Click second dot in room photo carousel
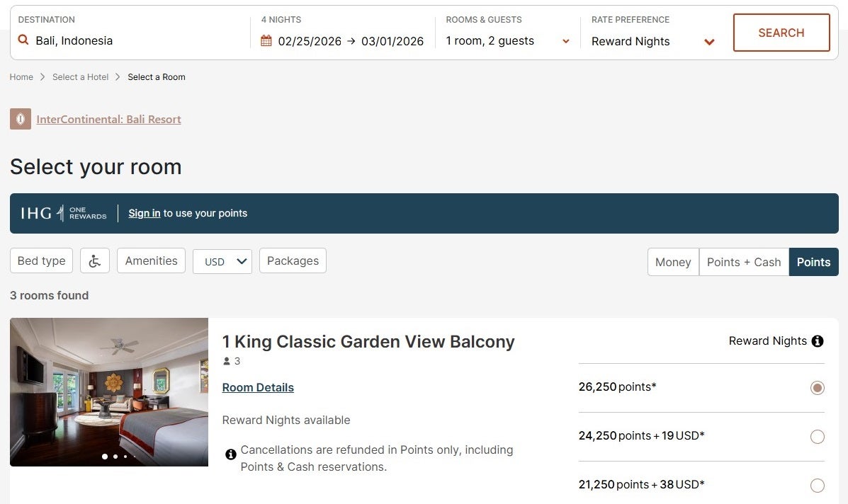 (115, 457)
